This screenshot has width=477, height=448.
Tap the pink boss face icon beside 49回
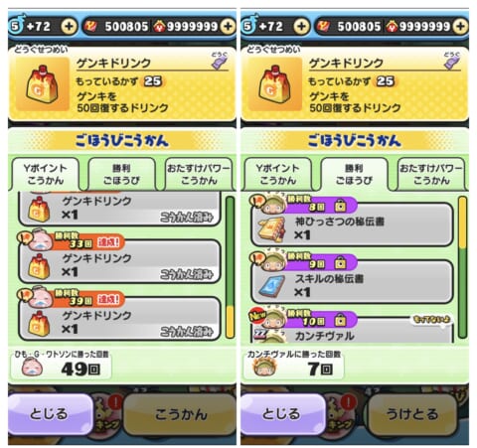(32, 368)
